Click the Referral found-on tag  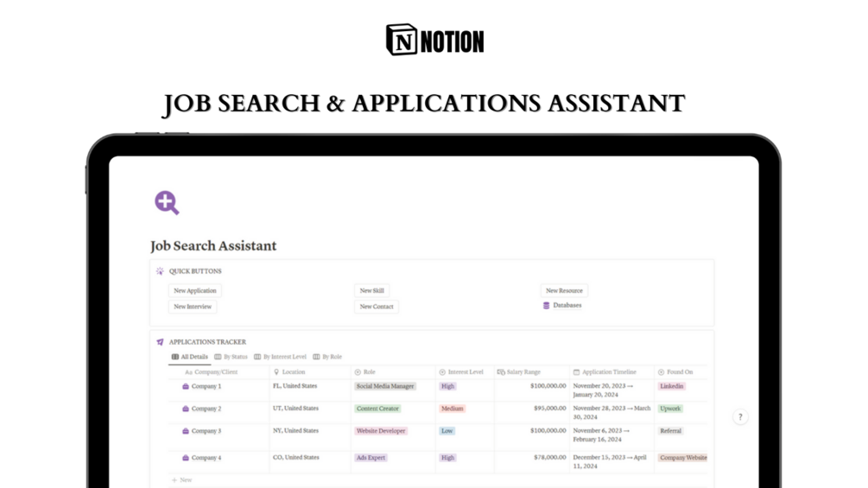pyautogui.click(x=670, y=430)
